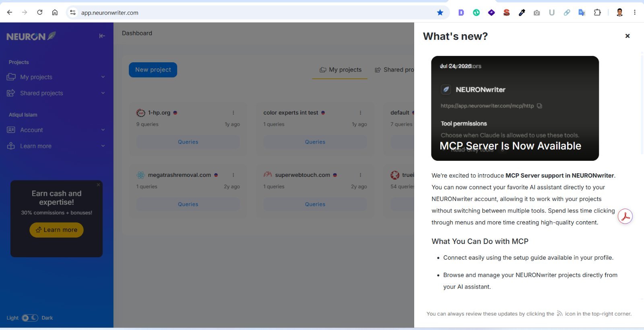Open Queries for megatrashremoval.com
Image resolution: width=644 pixels, height=330 pixels.
(x=188, y=204)
